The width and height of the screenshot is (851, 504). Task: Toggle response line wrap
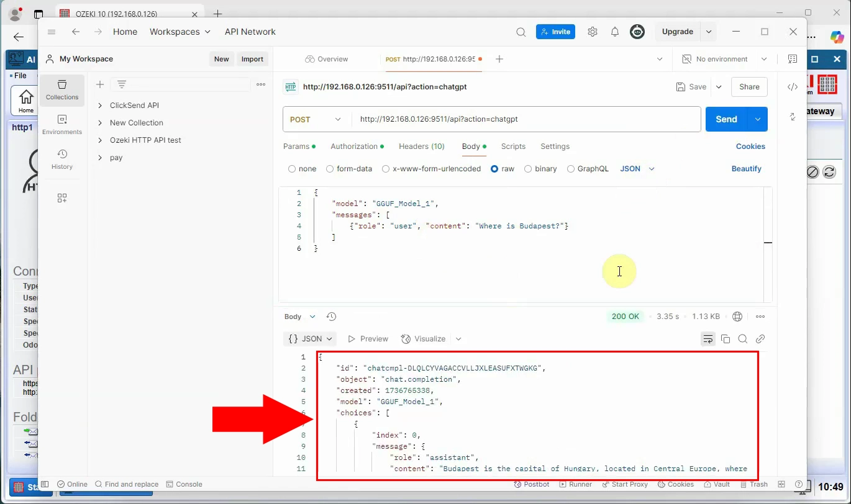708,339
